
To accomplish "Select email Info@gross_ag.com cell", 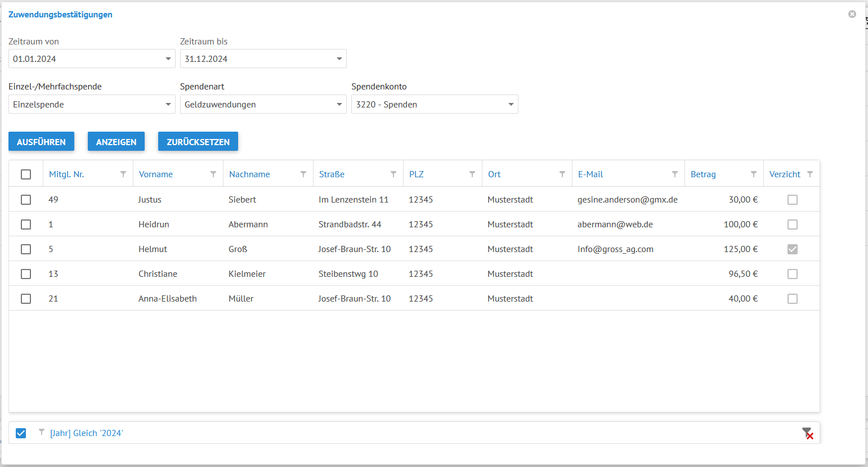I will (x=615, y=249).
